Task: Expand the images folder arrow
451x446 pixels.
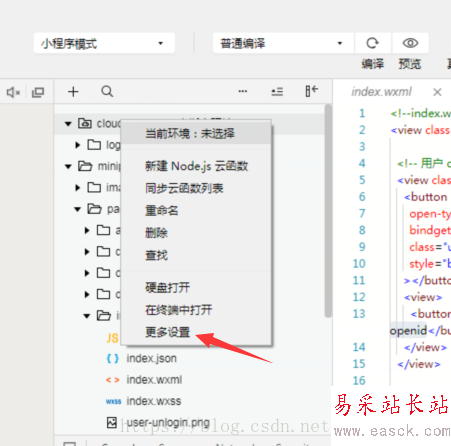Action: pos(78,188)
